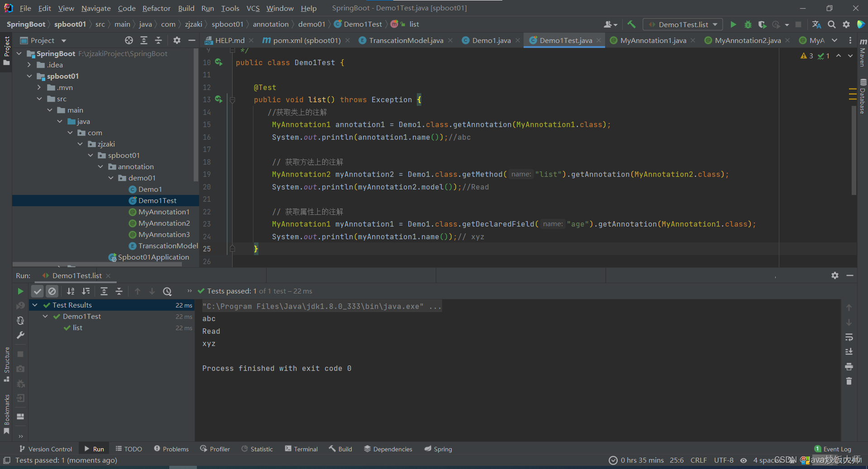Open the Refactor menu
This screenshot has height=469, width=868.
(156, 8)
